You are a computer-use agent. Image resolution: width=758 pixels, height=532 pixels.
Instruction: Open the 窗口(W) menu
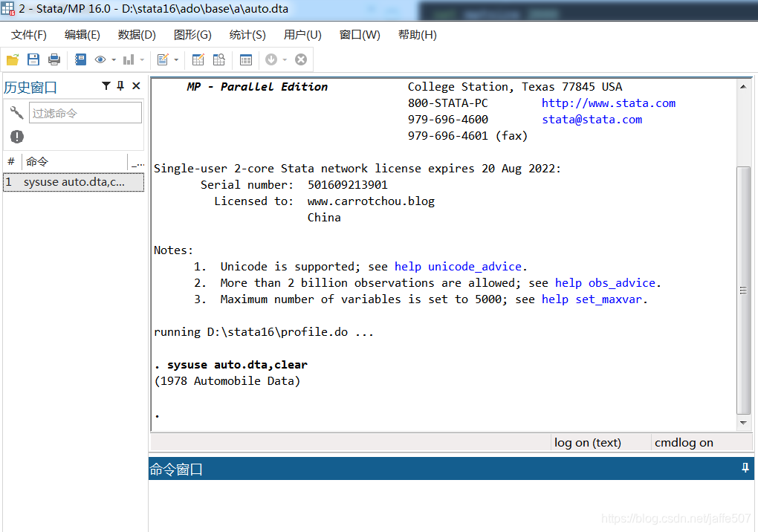point(360,35)
